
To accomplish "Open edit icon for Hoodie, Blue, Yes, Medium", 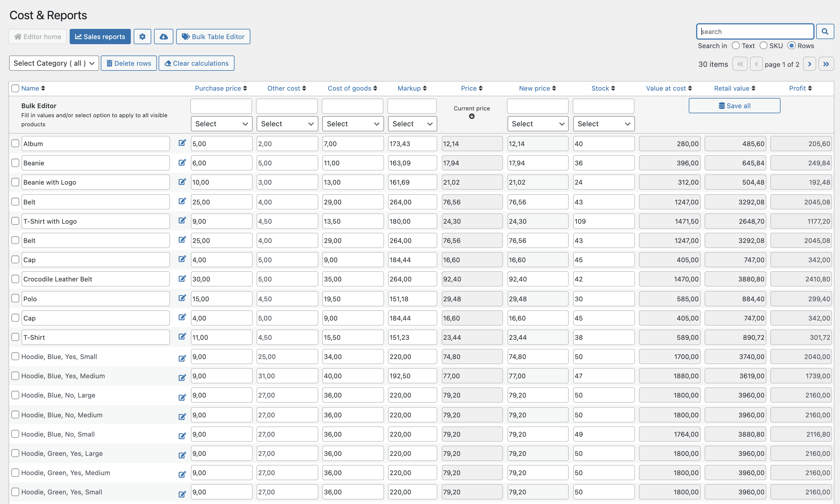I will (x=182, y=378).
